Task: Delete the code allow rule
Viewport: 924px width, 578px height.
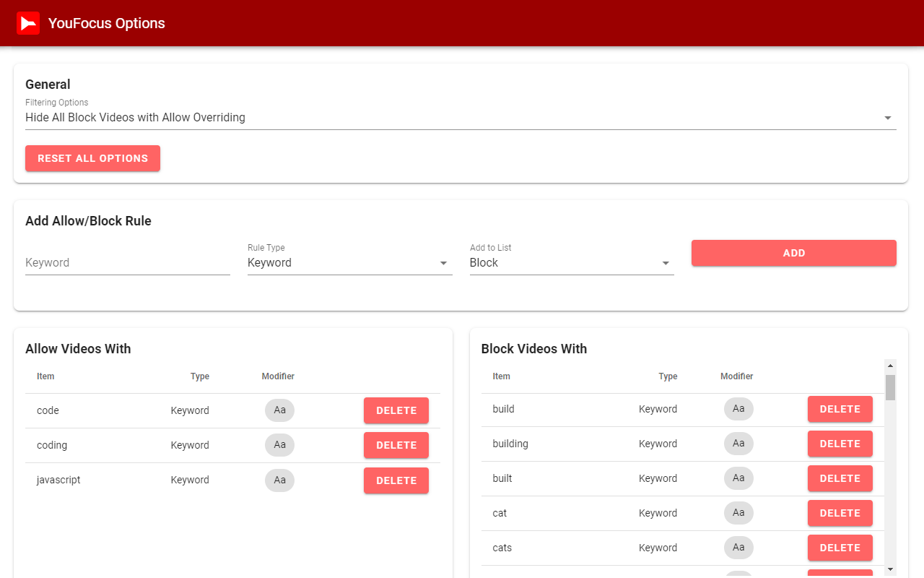Action: pyautogui.click(x=396, y=410)
